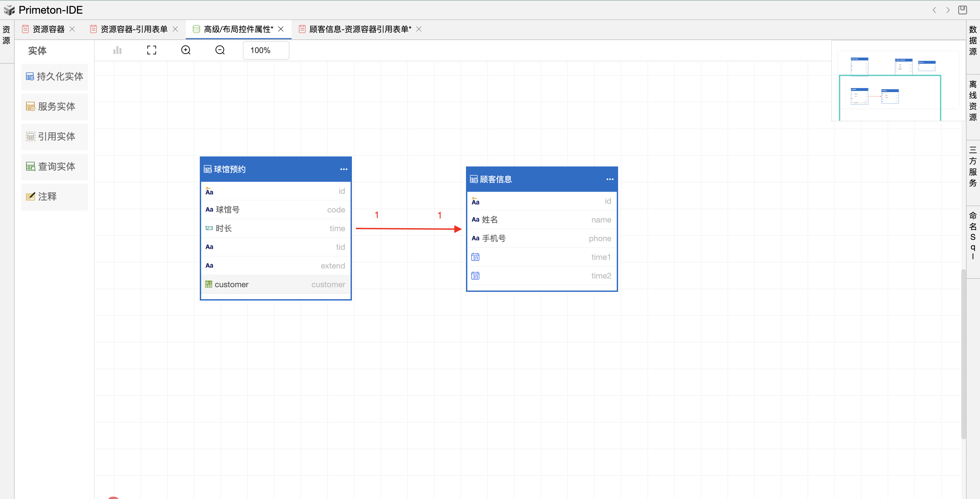Select the 持久化实体 entity item

[55, 76]
